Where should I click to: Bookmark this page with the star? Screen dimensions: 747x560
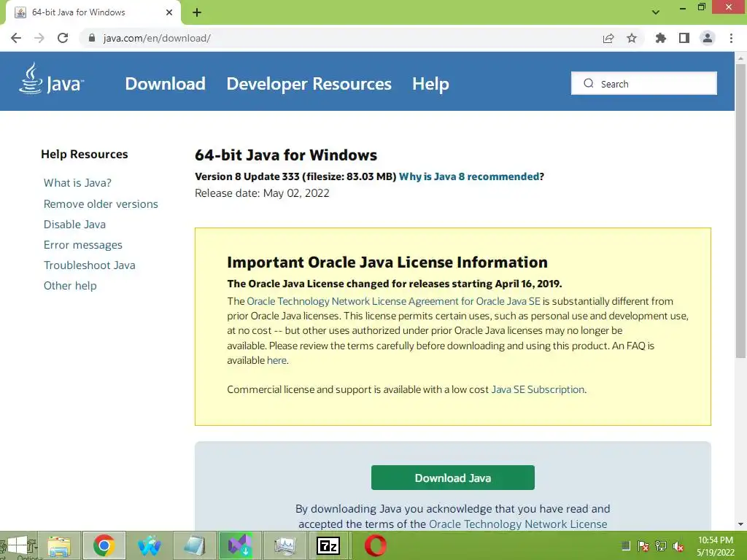(632, 38)
